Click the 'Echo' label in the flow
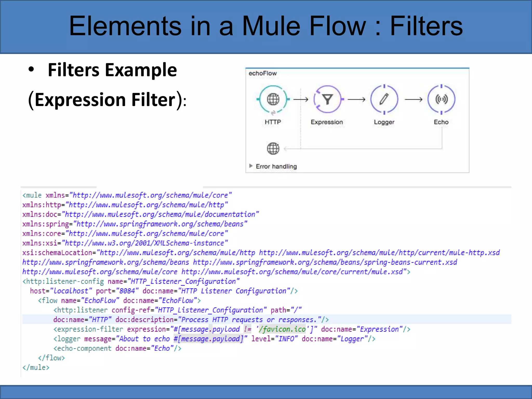Image resolution: width=532 pixels, height=399 pixels. tap(441, 122)
